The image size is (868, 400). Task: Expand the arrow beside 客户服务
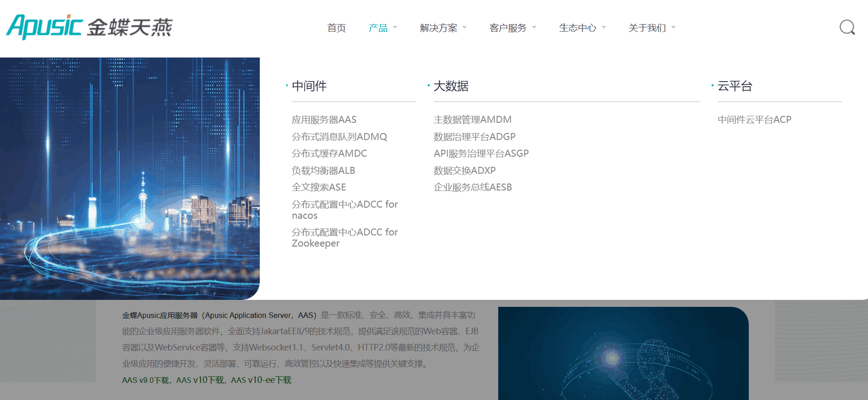(x=534, y=27)
